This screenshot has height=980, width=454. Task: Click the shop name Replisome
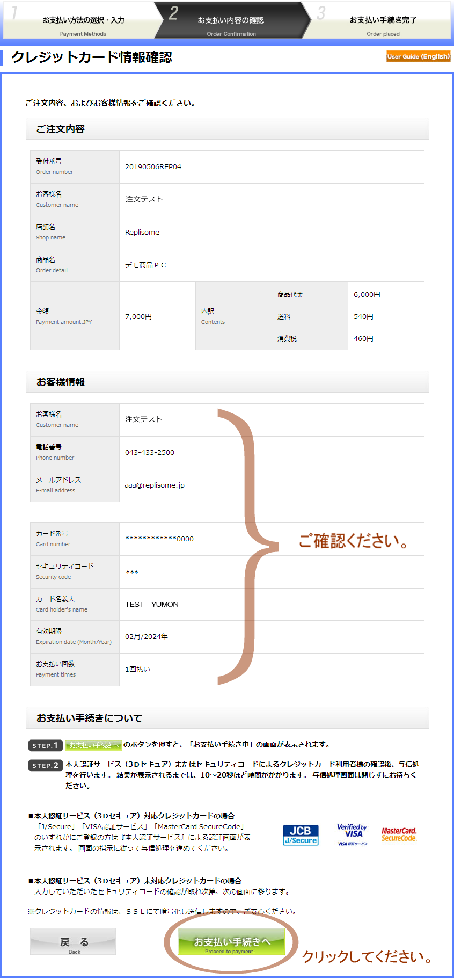pos(142,233)
